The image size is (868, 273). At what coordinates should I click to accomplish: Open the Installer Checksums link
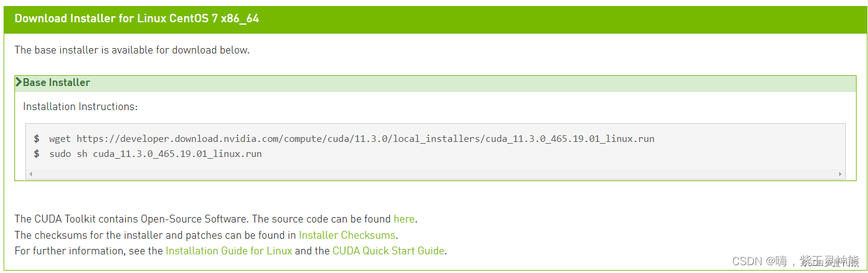point(347,235)
